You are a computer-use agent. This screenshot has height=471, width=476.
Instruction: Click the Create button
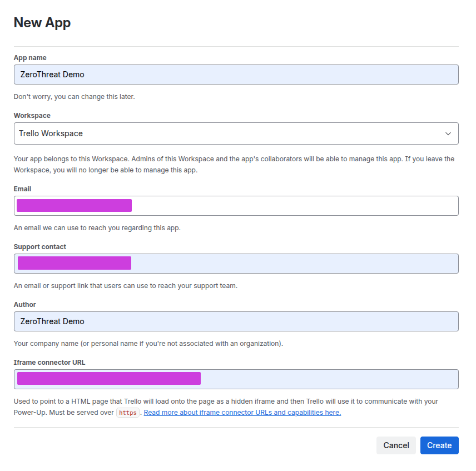(439, 445)
